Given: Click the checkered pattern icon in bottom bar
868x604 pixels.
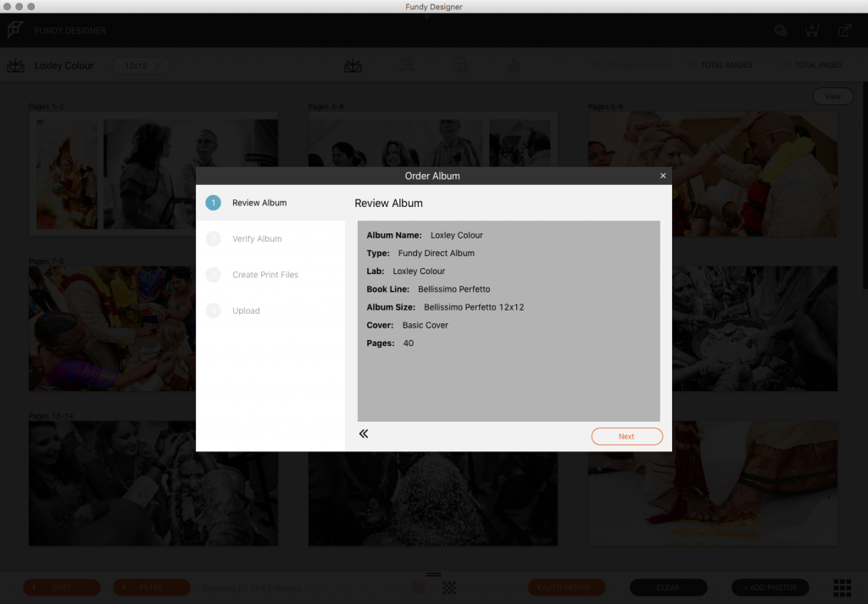Looking at the screenshot, I should click(449, 587).
